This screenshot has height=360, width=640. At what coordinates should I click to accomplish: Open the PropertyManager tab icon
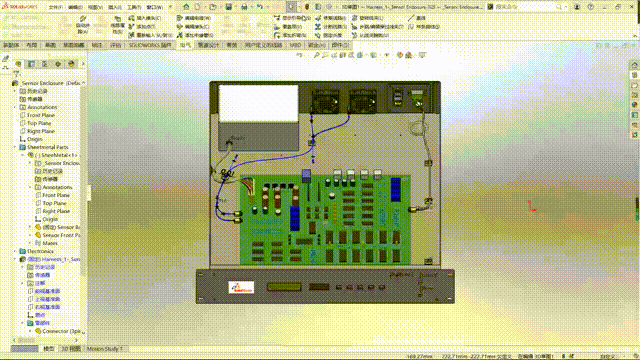[x=31, y=64]
